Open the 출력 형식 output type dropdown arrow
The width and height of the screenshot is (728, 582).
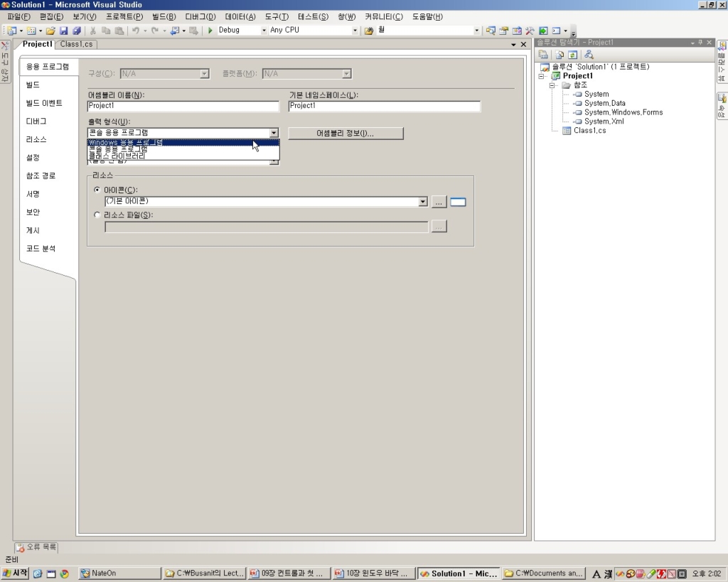click(274, 133)
